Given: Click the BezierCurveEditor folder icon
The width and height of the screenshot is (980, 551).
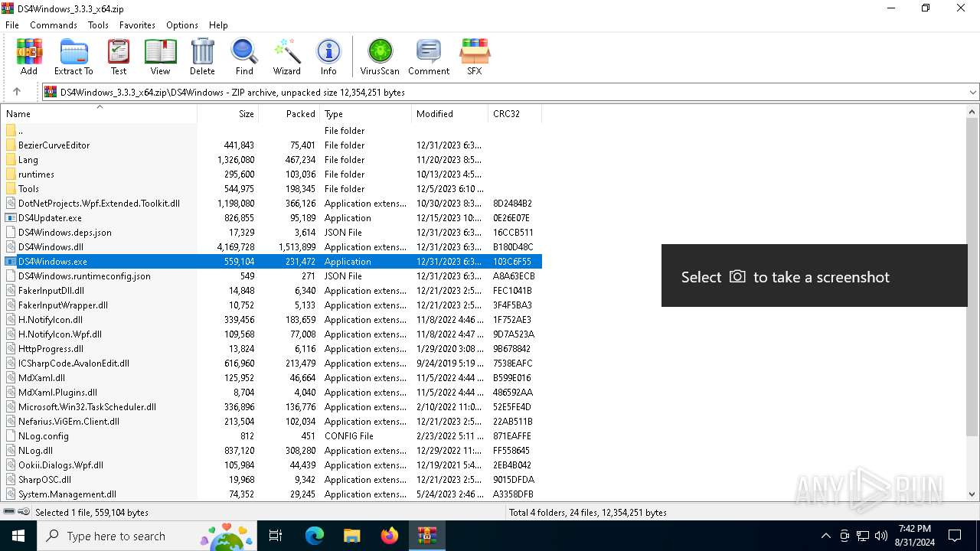Looking at the screenshot, I should [x=11, y=145].
